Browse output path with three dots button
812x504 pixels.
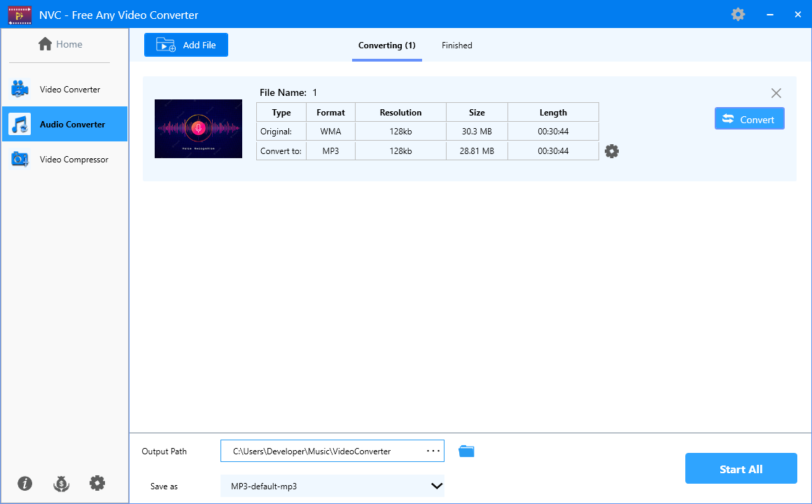pyautogui.click(x=433, y=451)
